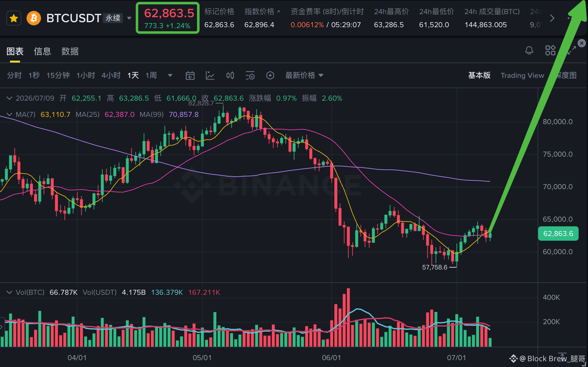588x367 pixels.
Task: Click the 振幅 value 2.60%
Action: coord(332,98)
